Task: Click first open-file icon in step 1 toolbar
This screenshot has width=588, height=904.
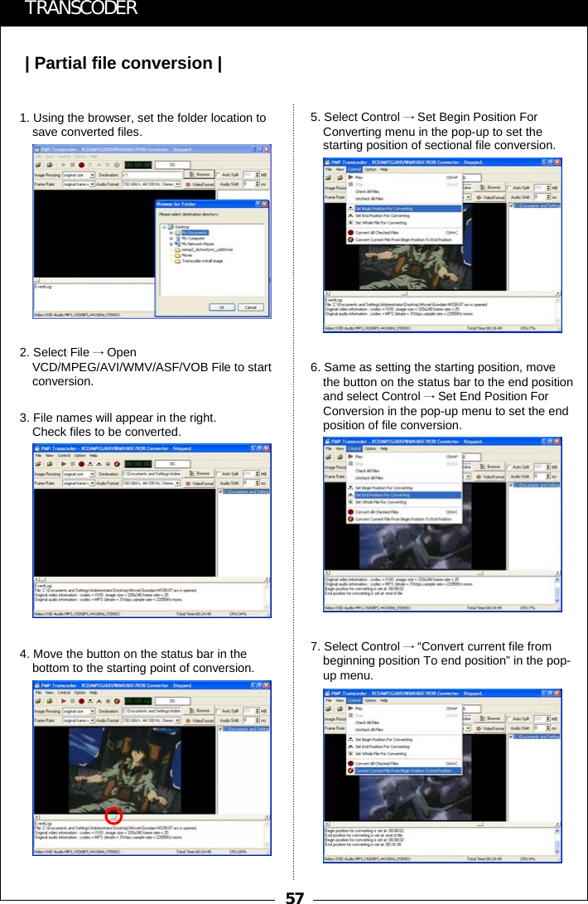Action: click(38, 165)
